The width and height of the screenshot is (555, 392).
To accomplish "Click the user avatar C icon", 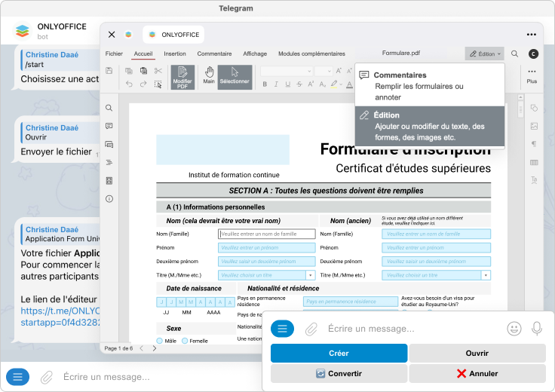I will click(x=533, y=54).
